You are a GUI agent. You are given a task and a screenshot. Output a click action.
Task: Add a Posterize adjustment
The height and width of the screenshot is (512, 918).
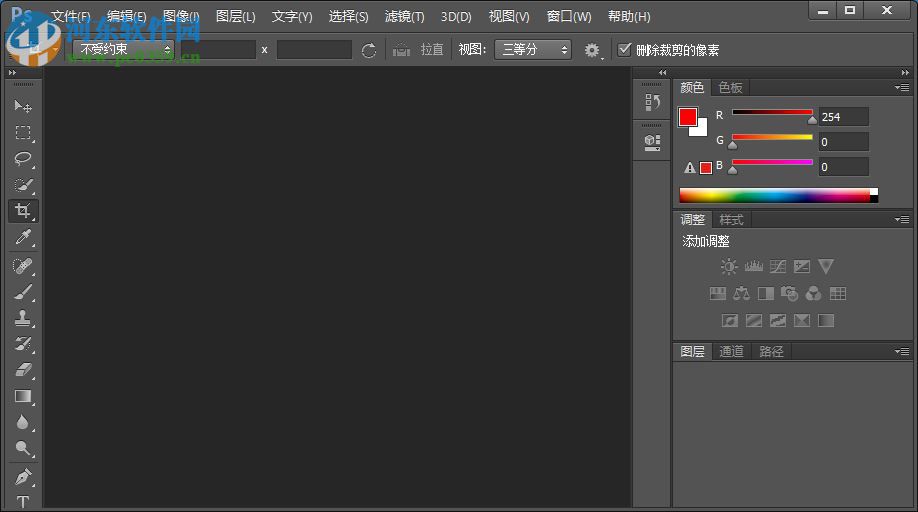click(x=753, y=321)
